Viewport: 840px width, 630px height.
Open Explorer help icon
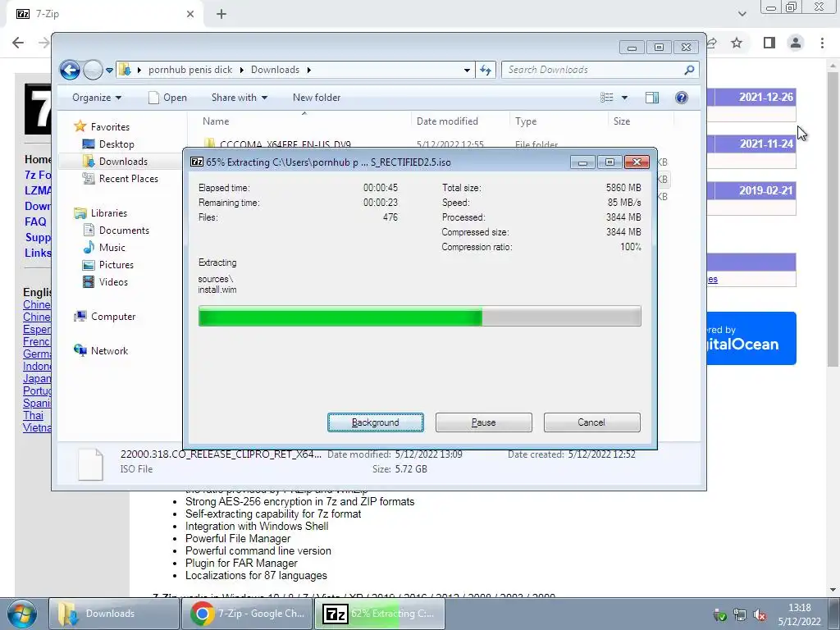pyautogui.click(x=682, y=98)
